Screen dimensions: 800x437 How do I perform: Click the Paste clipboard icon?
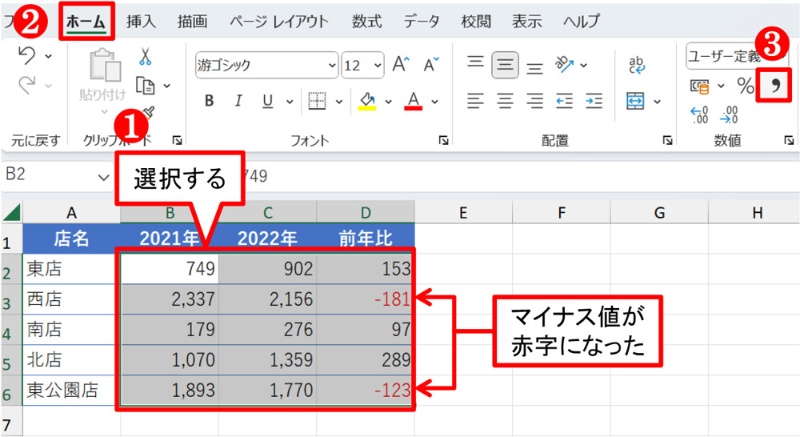pos(104,66)
